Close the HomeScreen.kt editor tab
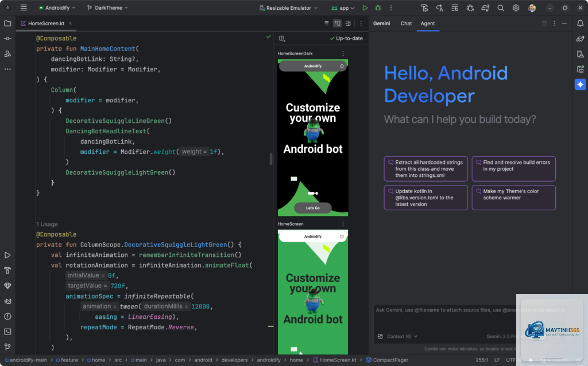 click(x=70, y=24)
